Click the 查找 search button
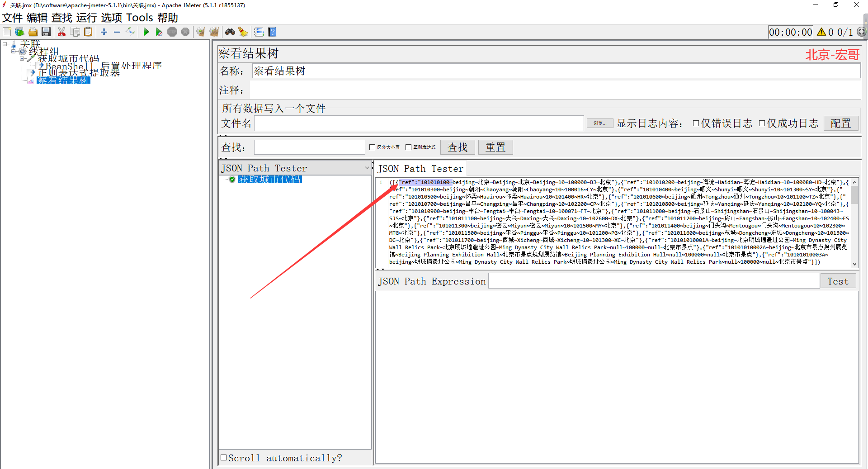 pos(458,147)
